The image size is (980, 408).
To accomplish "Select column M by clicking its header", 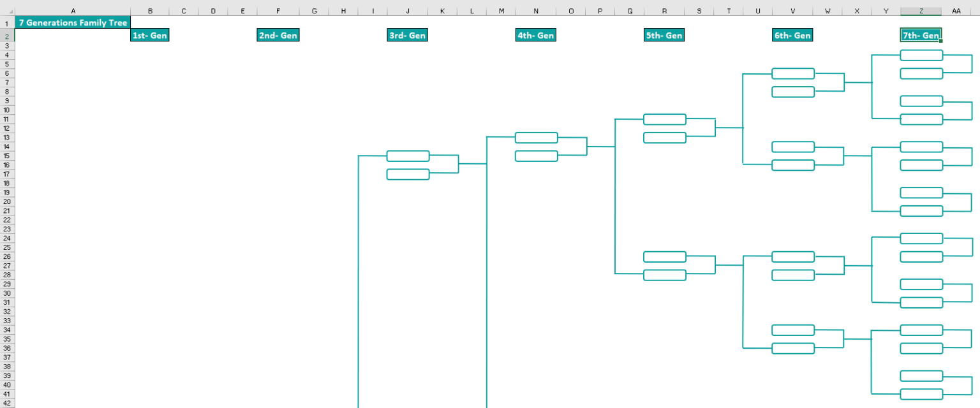I will (502, 10).
